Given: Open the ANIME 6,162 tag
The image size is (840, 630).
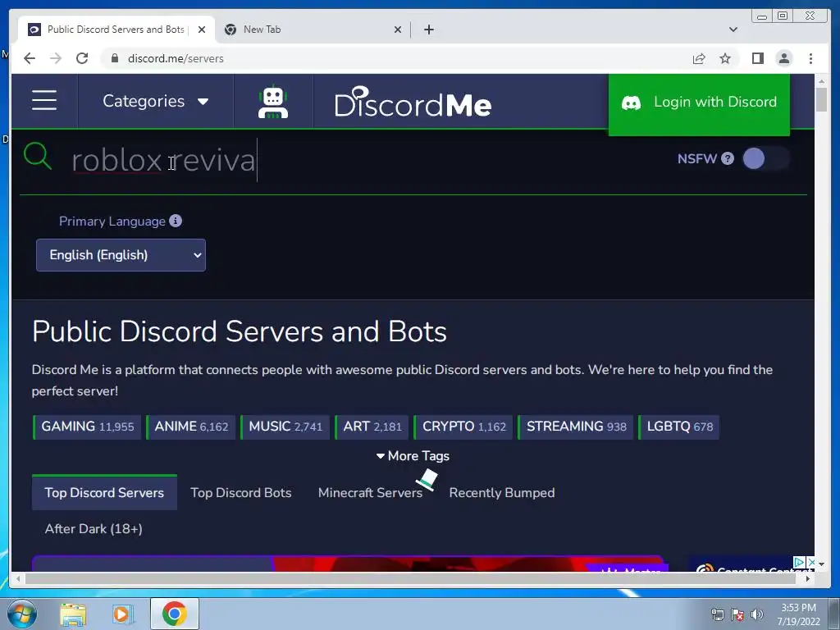Looking at the screenshot, I should point(190,427).
